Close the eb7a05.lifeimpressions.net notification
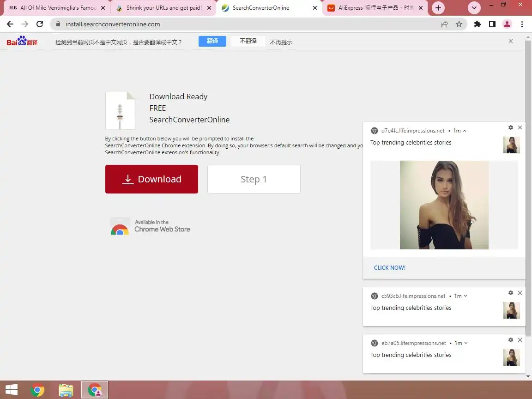 pos(520,340)
